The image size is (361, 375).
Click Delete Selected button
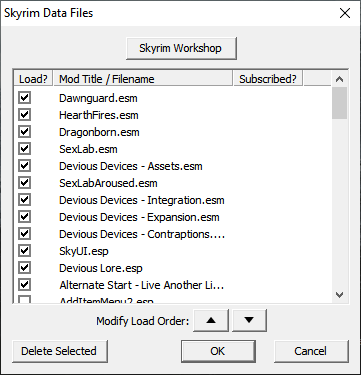[x=59, y=351]
